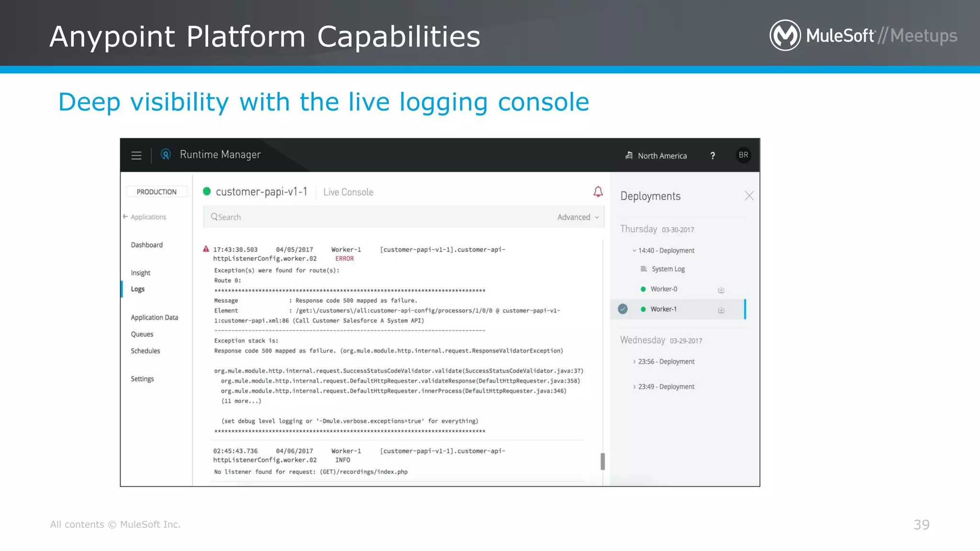Expand the 23:49 Deployment entry
This screenshot has height=551, width=980.
click(635, 386)
